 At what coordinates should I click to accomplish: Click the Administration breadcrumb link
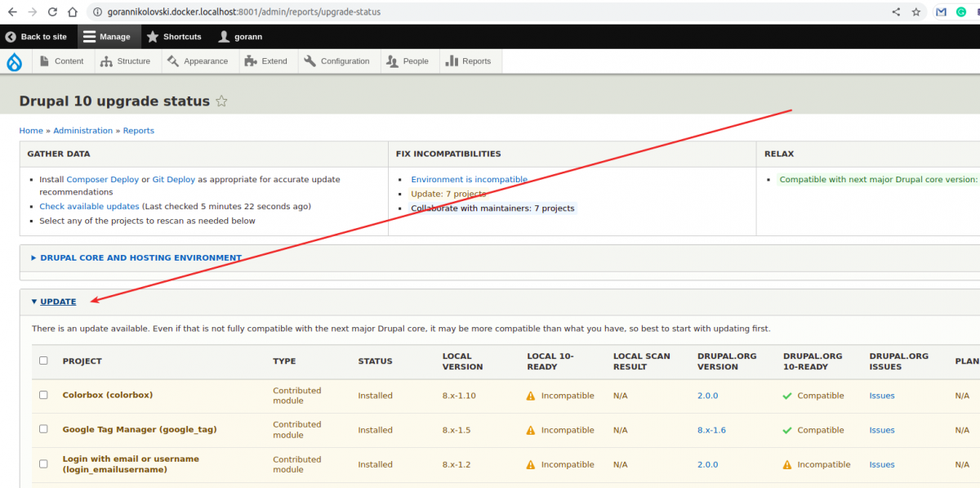[83, 131]
